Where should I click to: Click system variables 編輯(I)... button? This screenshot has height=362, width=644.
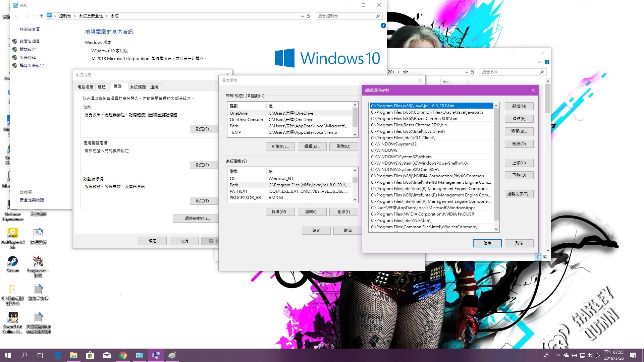[x=312, y=212]
